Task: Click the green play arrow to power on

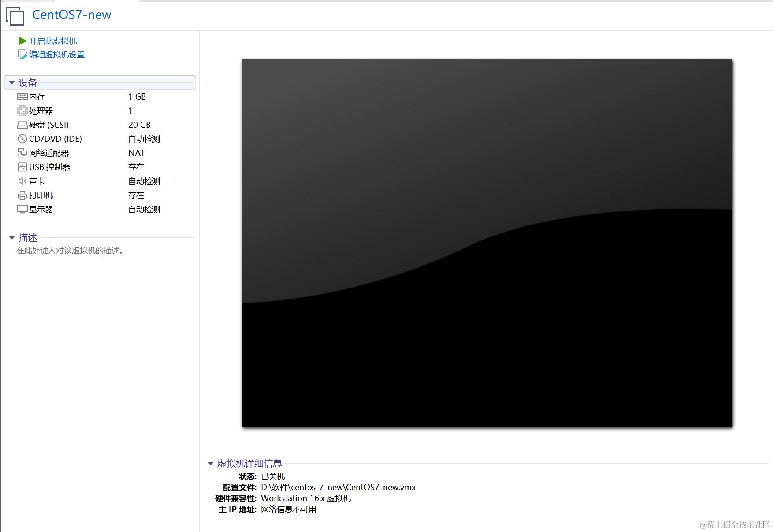Action: point(22,41)
